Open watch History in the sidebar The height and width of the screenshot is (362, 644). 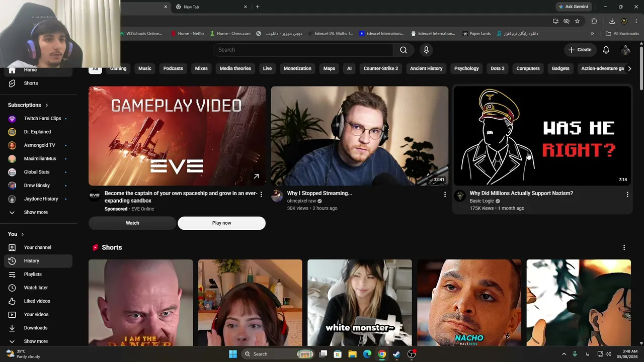38,261
